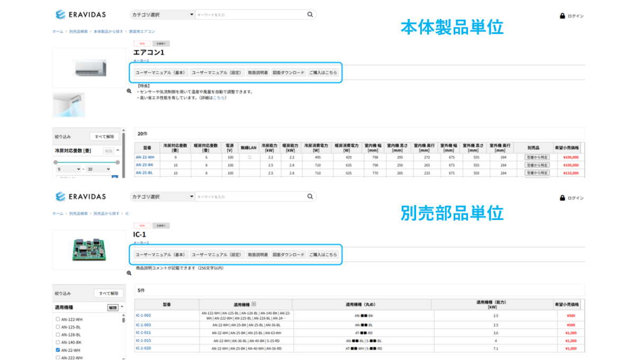This screenshot has width=639, height=364.
Task: Click the search magnifier icon in the エアコン1 page header
Action: click(311, 15)
